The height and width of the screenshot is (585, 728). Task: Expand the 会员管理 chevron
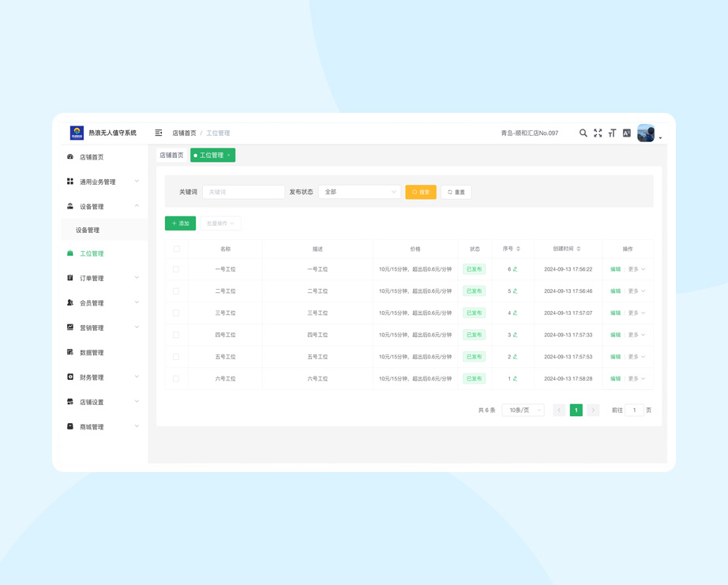(x=137, y=302)
